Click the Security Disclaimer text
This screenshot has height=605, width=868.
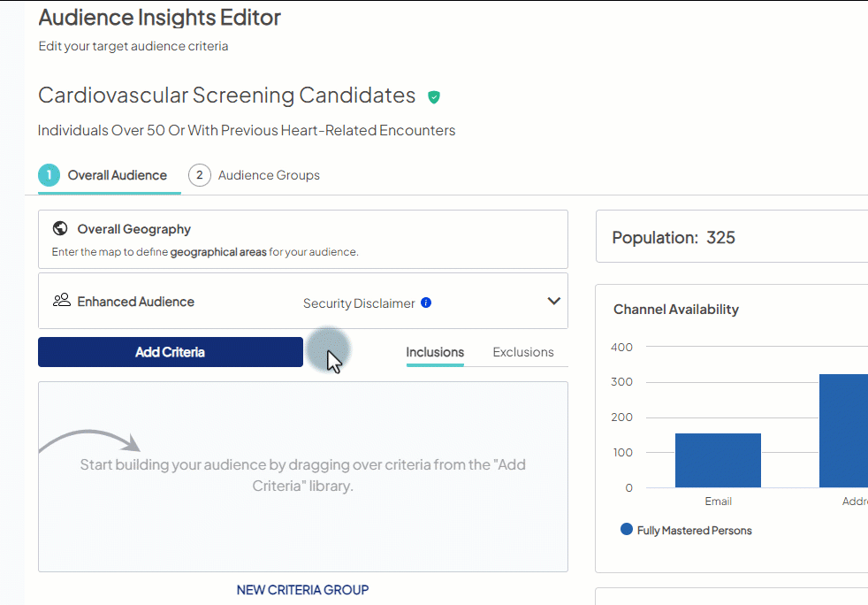(x=358, y=302)
